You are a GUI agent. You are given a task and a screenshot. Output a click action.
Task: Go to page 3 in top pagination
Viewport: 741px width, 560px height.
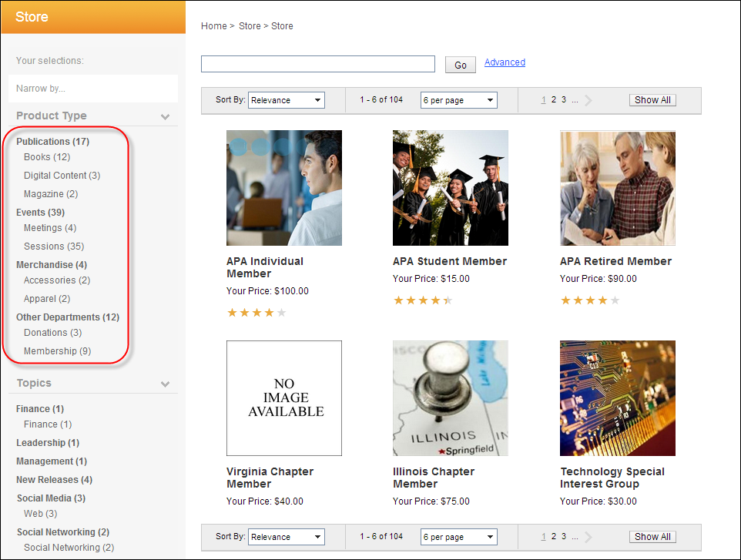click(x=564, y=99)
